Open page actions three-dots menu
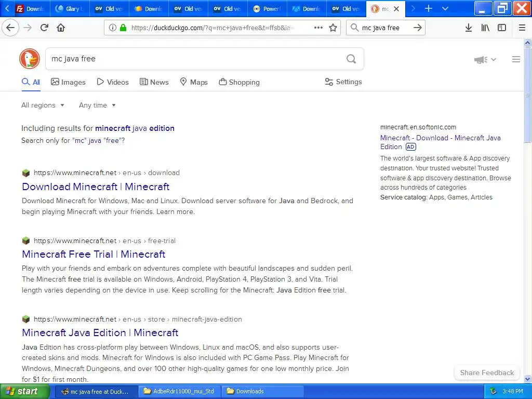 click(318, 28)
